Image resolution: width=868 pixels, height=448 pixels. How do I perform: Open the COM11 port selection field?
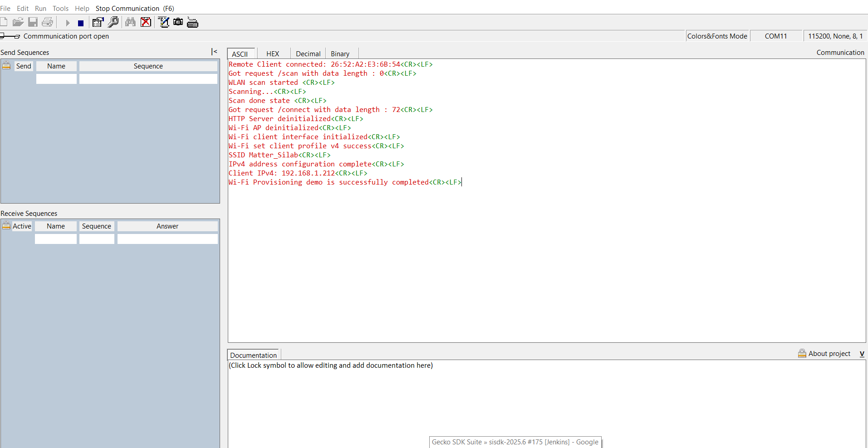pyautogui.click(x=775, y=36)
